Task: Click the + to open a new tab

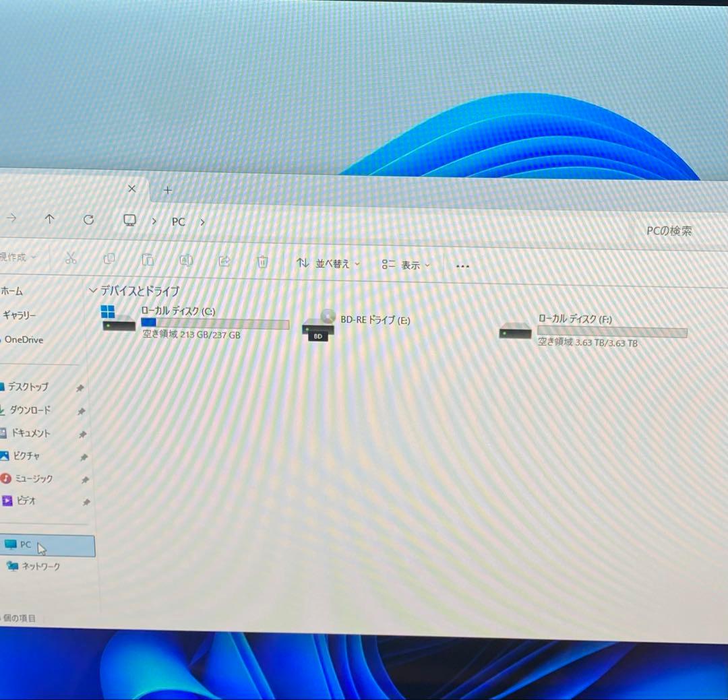Action: coord(167,190)
